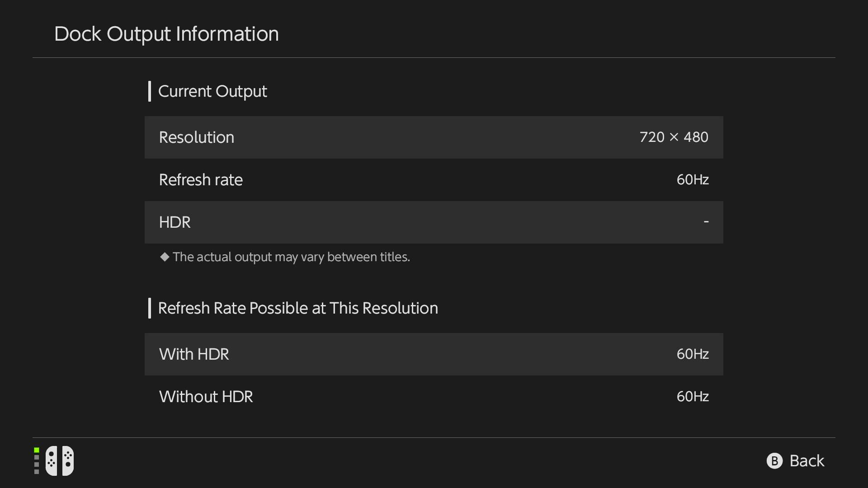Select the HDR row
Screen dimensions: 868x488
point(434,222)
